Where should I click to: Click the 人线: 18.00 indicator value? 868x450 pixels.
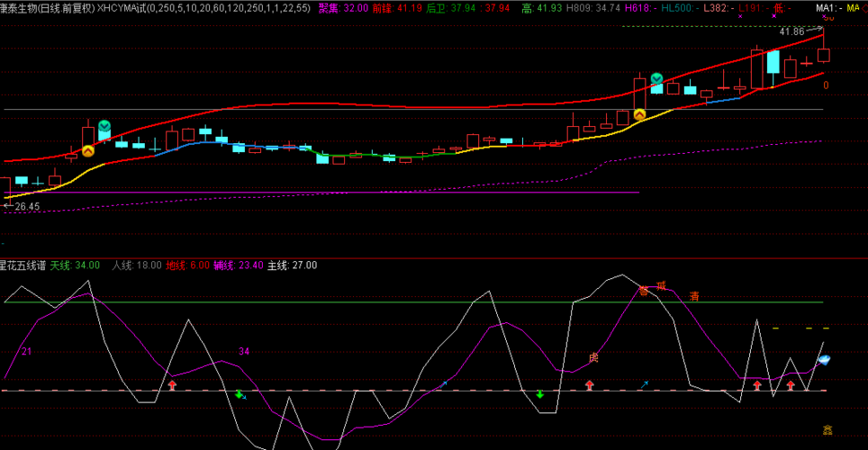pyautogui.click(x=137, y=265)
